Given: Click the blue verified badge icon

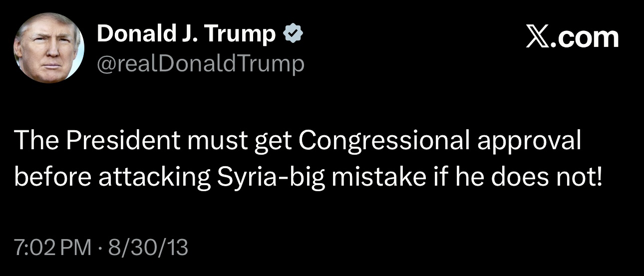Looking at the screenshot, I should [x=293, y=34].
